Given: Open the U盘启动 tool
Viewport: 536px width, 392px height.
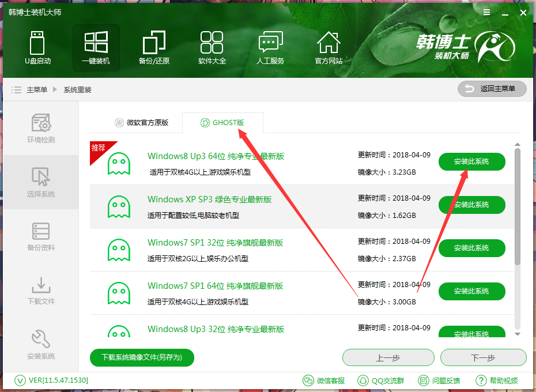Looking at the screenshot, I should [37, 48].
